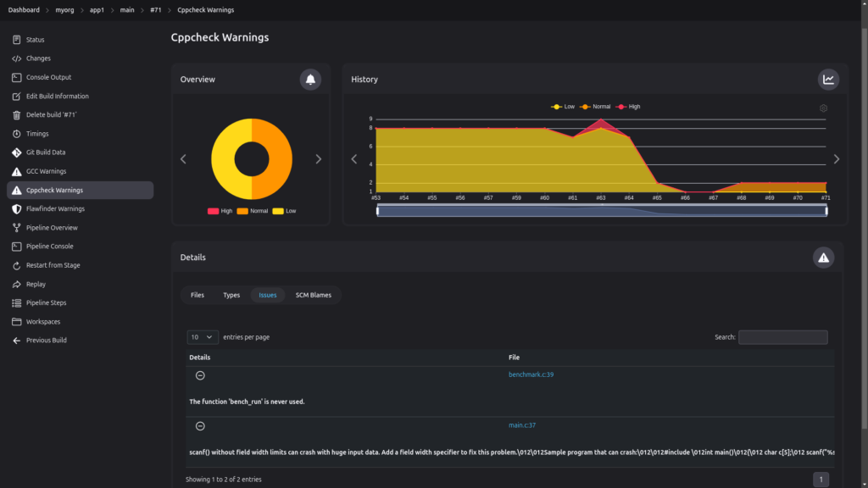Open Timings clock icon

17,134
